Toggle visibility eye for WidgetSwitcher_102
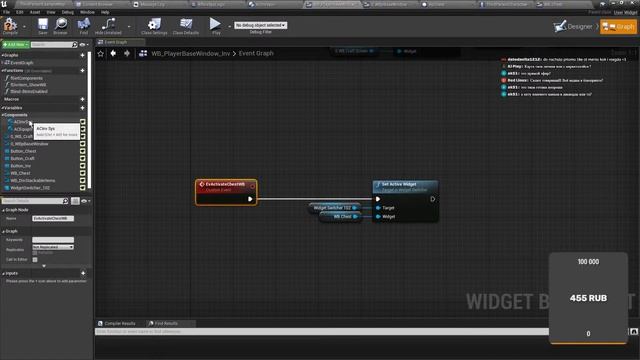This screenshot has height=360, width=640. (82, 188)
